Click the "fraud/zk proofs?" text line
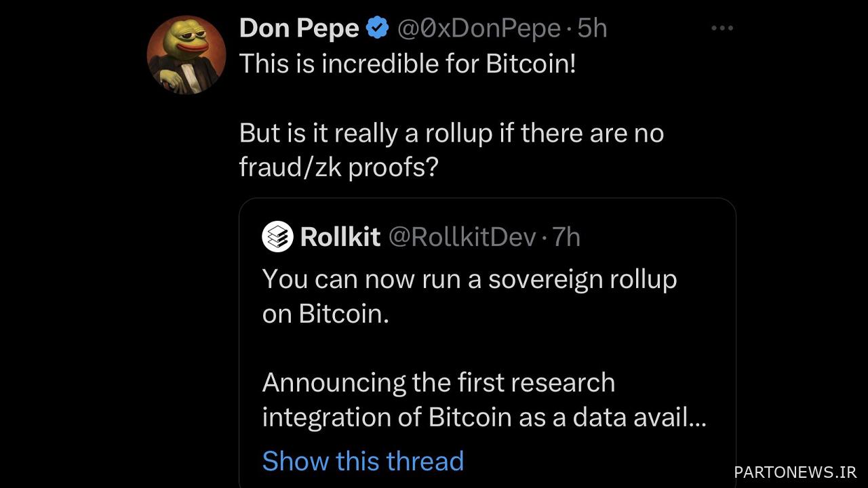This screenshot has height=488, width=868. click(x=339, y=167)
